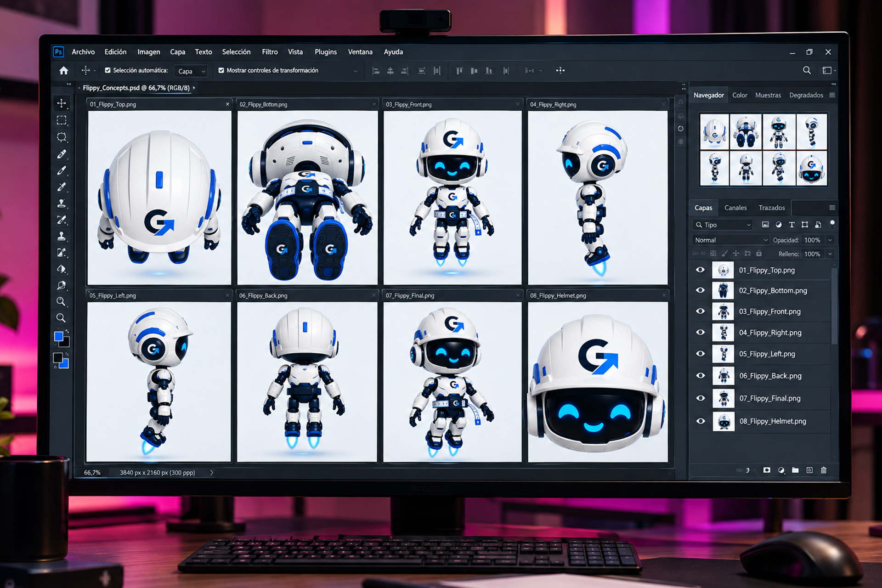
Task: Align top edges in the options bar
Action: [x=459, y=71]
